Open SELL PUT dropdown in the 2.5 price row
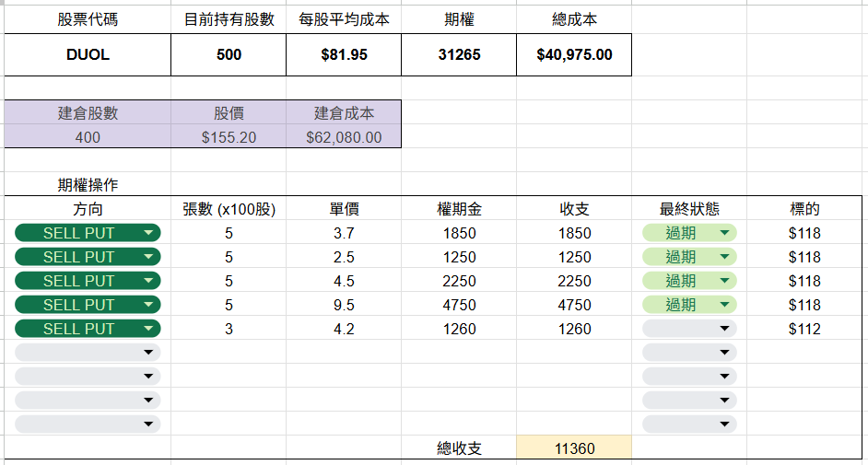 point(88,257)
